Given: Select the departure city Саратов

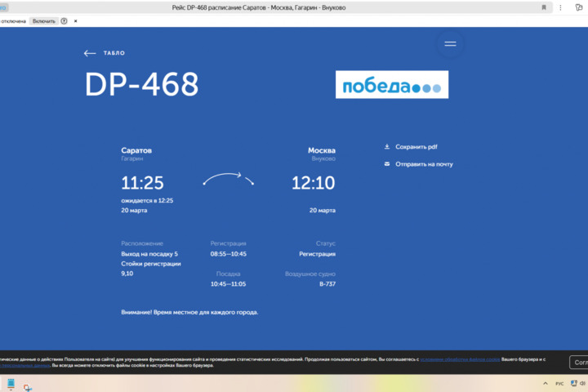Looking at the screenshot, I should [136, 150].
